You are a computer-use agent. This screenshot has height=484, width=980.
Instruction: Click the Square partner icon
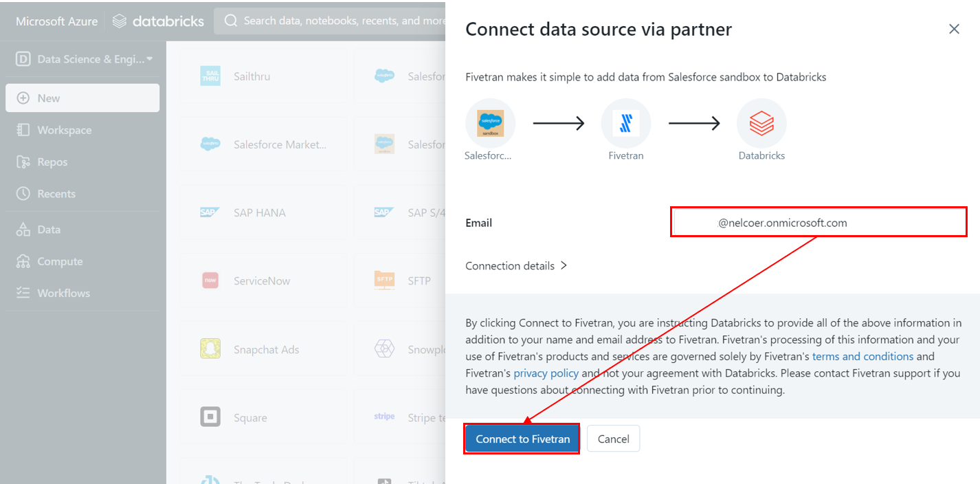click(210, 417)
